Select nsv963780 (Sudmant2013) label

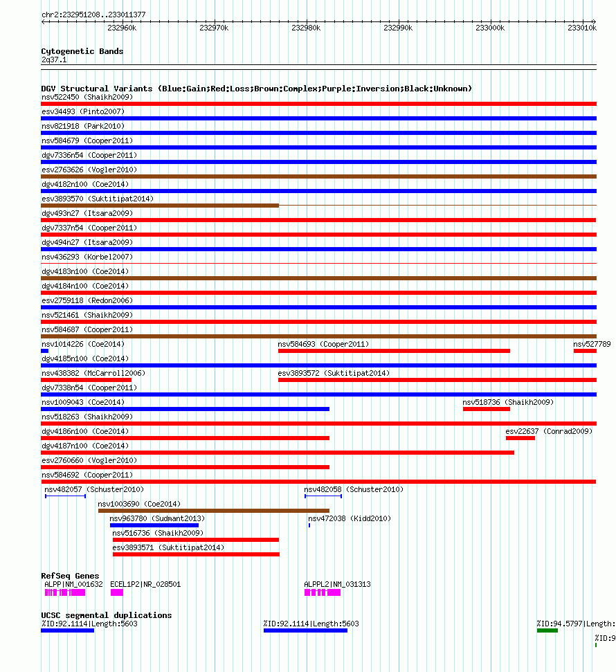(157, 519)
